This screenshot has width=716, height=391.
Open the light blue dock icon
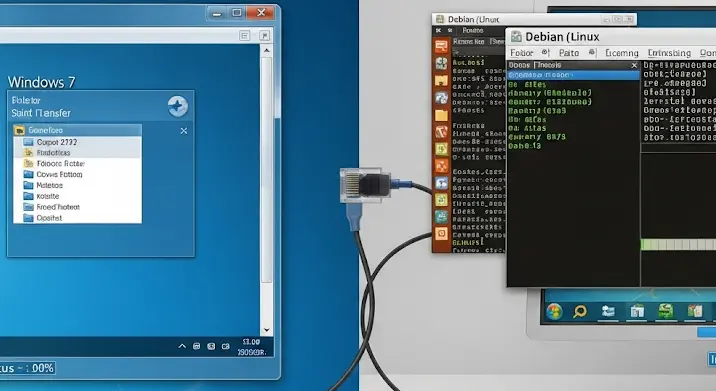pyautogui.click(x=441, y=183)
